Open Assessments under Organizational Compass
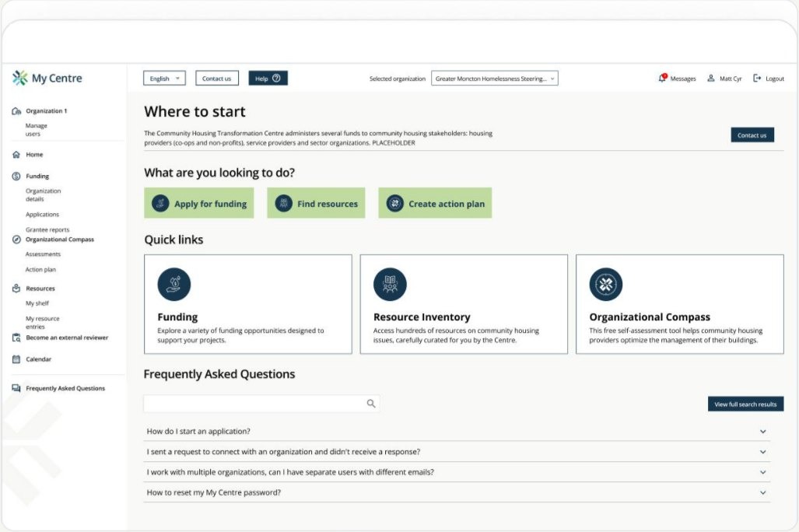799x532 pixels. click(43, 254)
